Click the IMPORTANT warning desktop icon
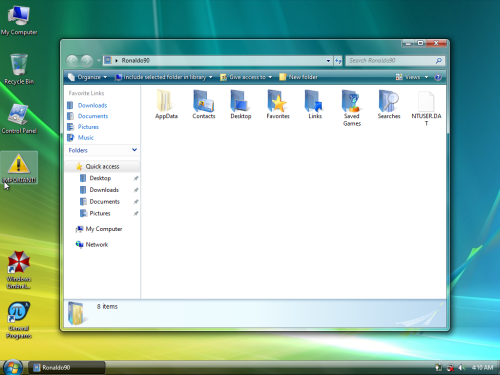Screen dimensions: 500x375 (x=19, y=167)
